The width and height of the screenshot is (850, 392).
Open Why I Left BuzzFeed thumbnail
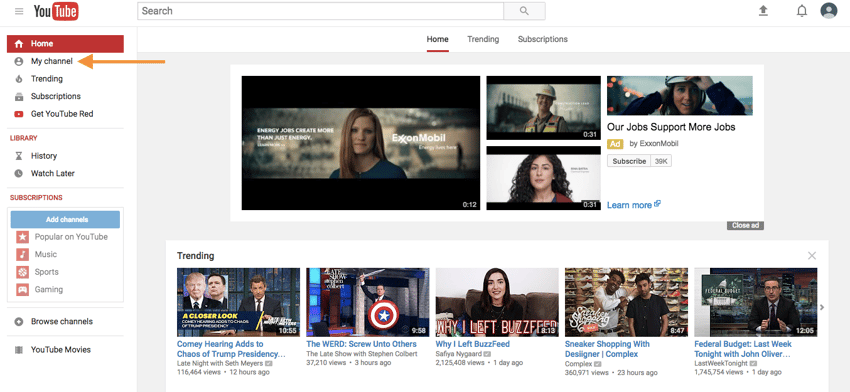(x=497, y=302)
